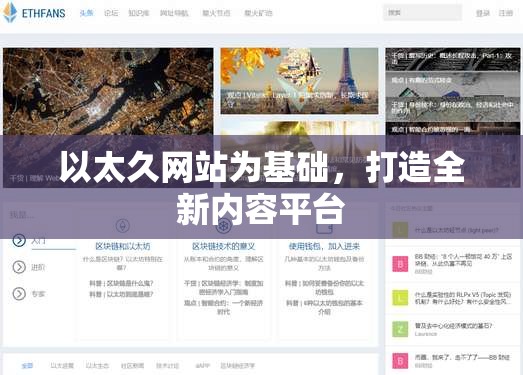Open the 网址导航 navigation tab

click(174, 13)
